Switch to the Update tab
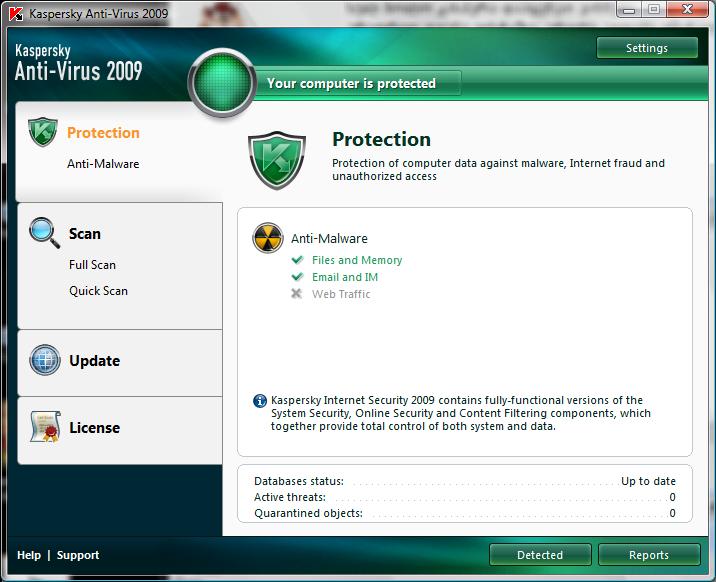The width and height of the screenshot is (716, 582). tap(120, 363)
